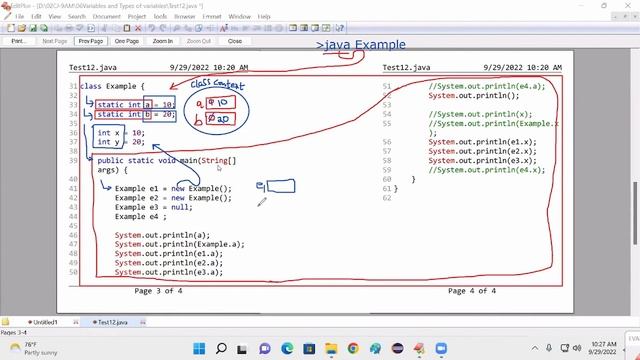This screenshot has width=640, height=360.
Task: Expand the system tray hidden icons chevron
Action: tap(534, 348)
